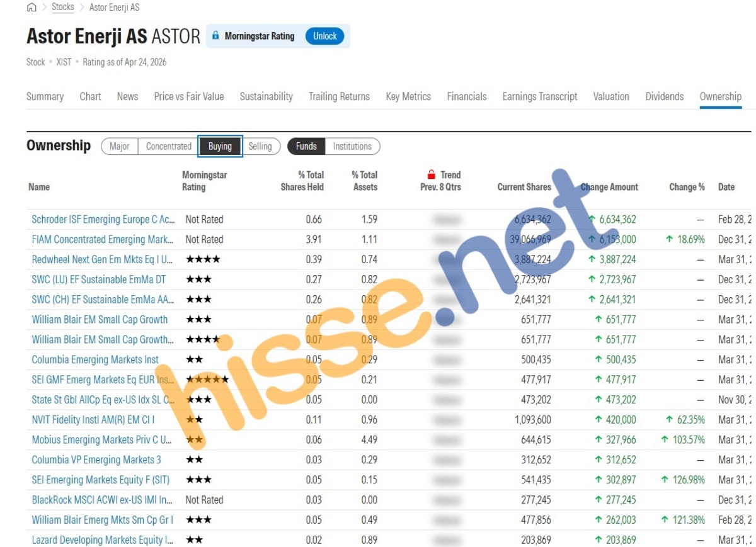Viewport: 756px width, 547px height.
Task: Open the Key Metrics tab
Action: [x=408, y=96]
